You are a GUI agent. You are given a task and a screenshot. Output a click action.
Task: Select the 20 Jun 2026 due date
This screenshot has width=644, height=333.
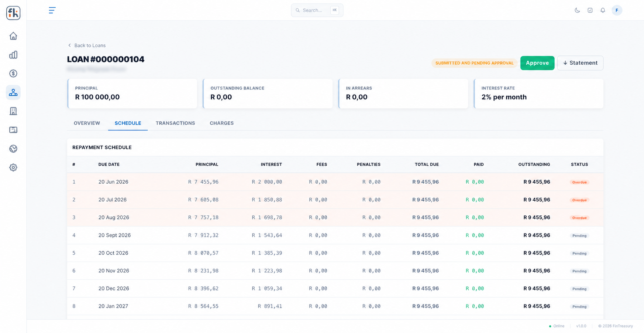(x=113, y=182)
